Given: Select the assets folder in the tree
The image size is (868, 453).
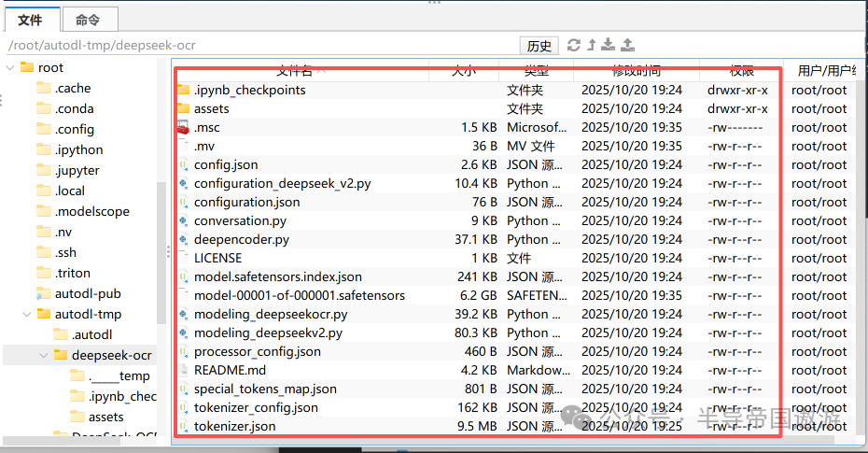Looking at the screenshot, I should click(x=105, y=417).
